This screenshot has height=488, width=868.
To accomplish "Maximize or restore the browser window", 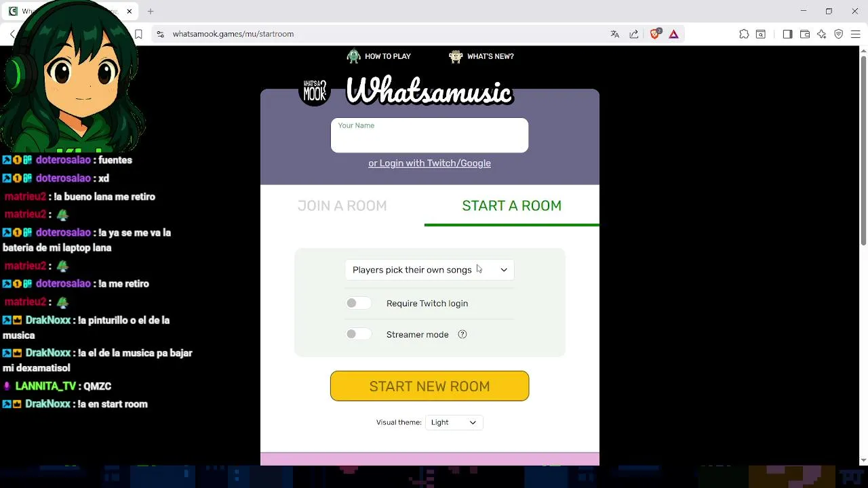I will (x=829, y=12).
